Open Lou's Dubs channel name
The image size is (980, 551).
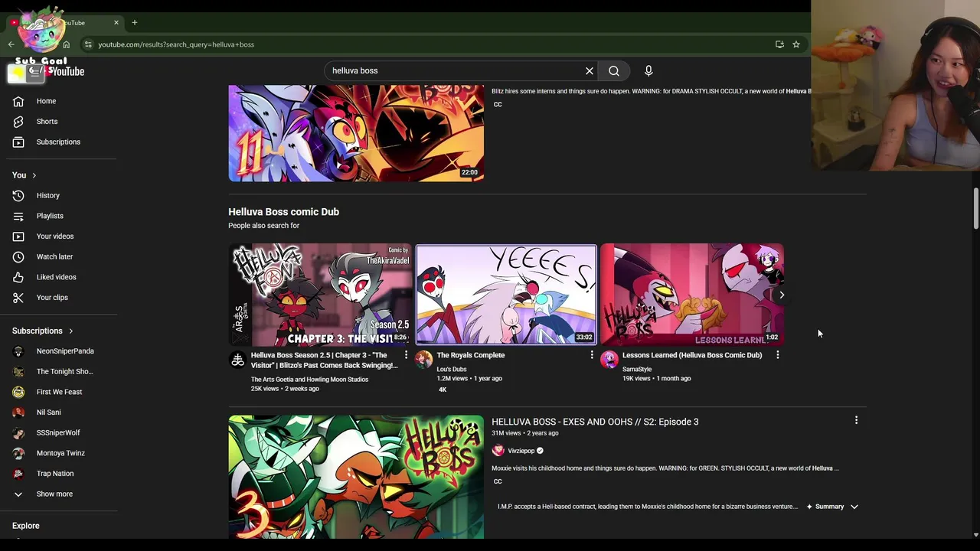point(451,369)
